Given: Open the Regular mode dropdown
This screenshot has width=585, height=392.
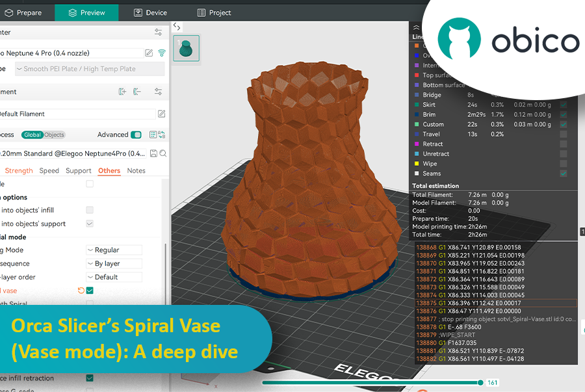Looking at the screenshot, I should click(114, 250).
